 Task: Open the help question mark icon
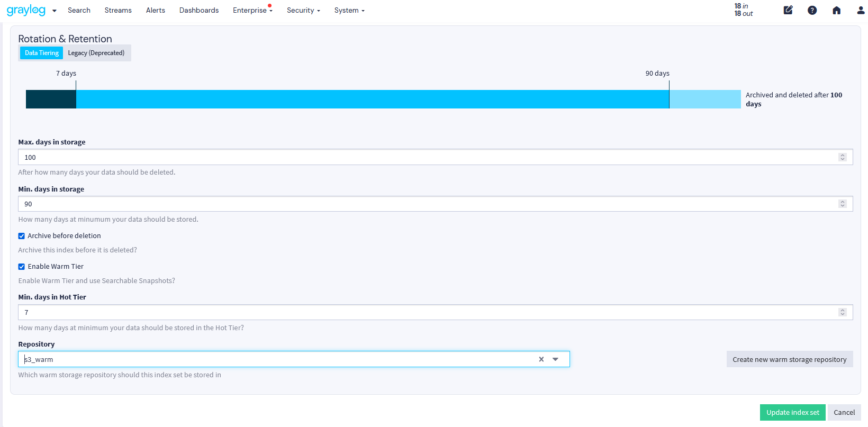[812, 10]
